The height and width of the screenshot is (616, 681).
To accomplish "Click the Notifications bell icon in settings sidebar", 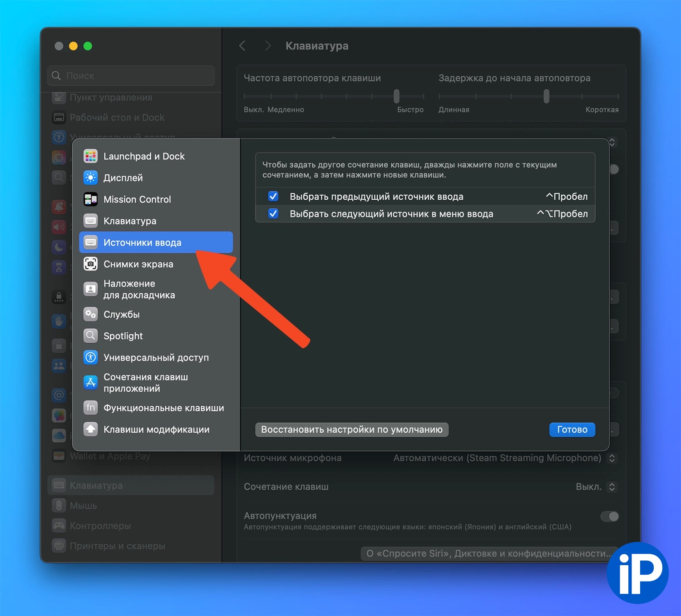I will tap(59, 207).
